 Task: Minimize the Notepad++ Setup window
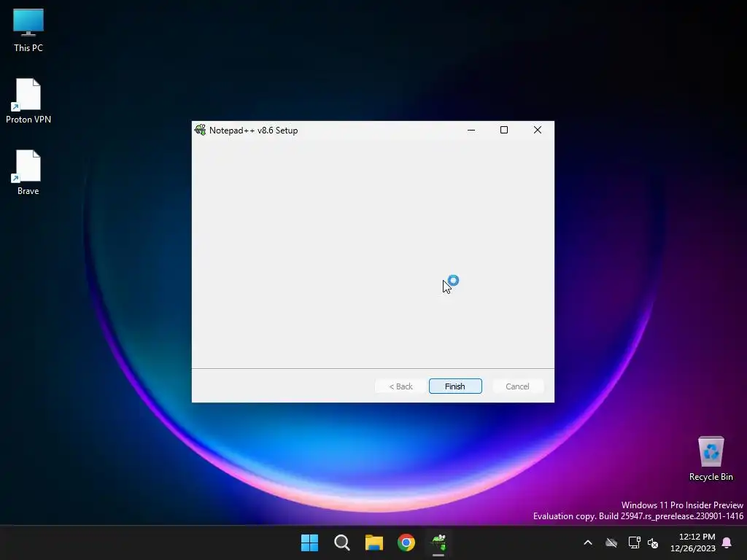(x=471, y=130)
